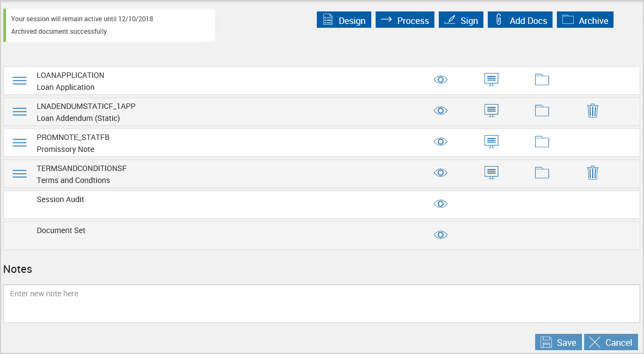The height and width of the screenshot is (354, 644).
Task: Select the LNADENDUMSTATICF_1APP document name
Action: [86, 106]
